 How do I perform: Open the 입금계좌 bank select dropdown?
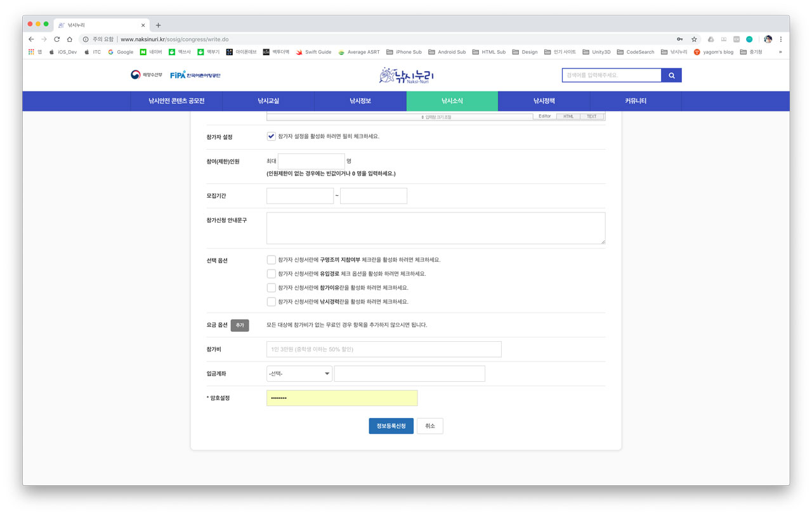[299, 374]
